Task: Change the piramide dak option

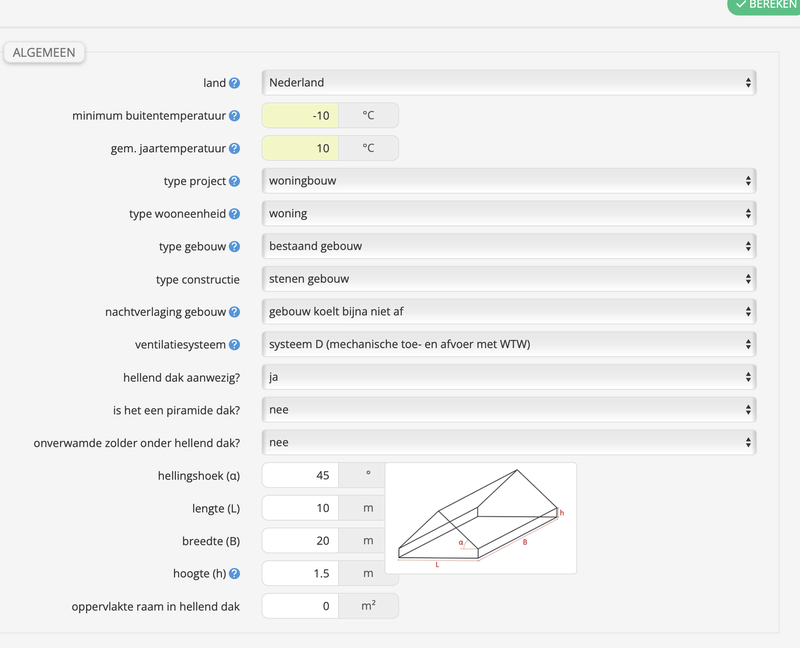Action: [508, 410]
